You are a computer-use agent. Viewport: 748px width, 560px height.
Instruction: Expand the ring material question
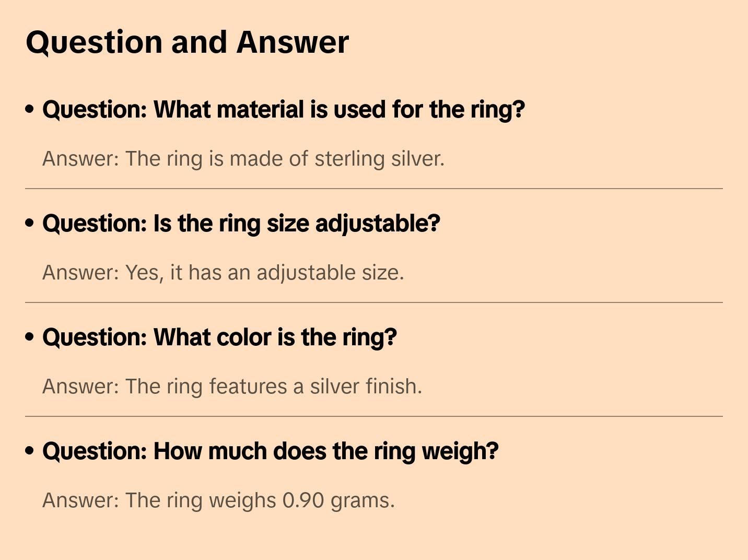pos(283,110)
